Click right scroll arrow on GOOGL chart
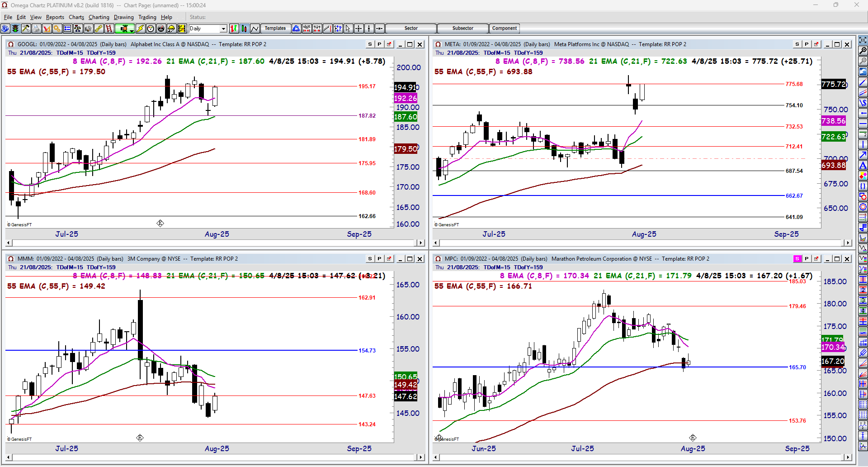This screenshot has height=467, width=868. (x=421, y=243)
